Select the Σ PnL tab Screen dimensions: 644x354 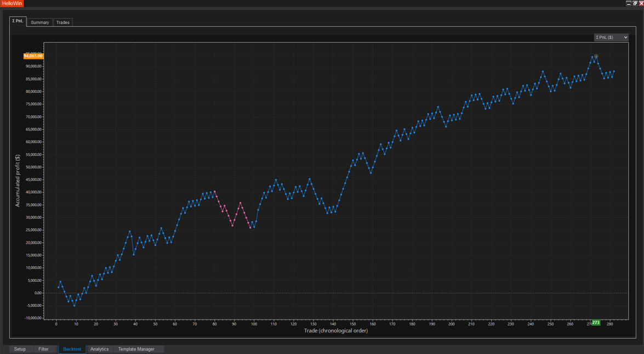click(x=18, y=21)
